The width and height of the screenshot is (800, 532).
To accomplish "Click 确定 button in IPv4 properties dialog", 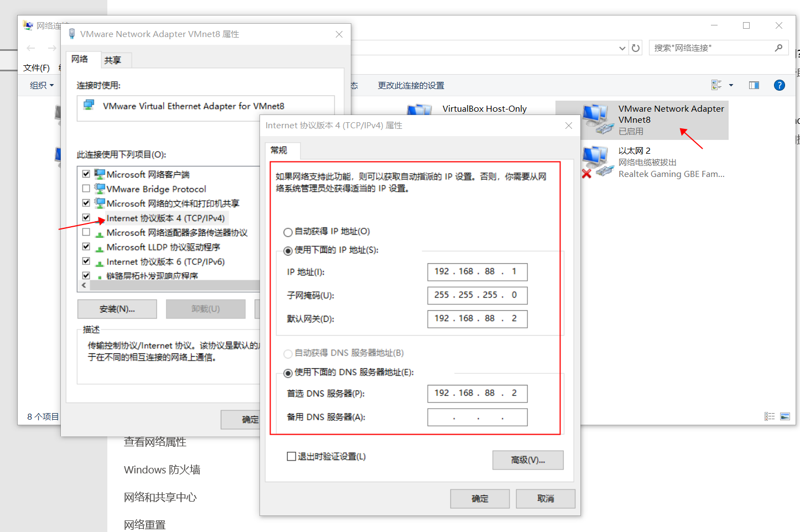I will pyautogui.click(x=480, y=499).
